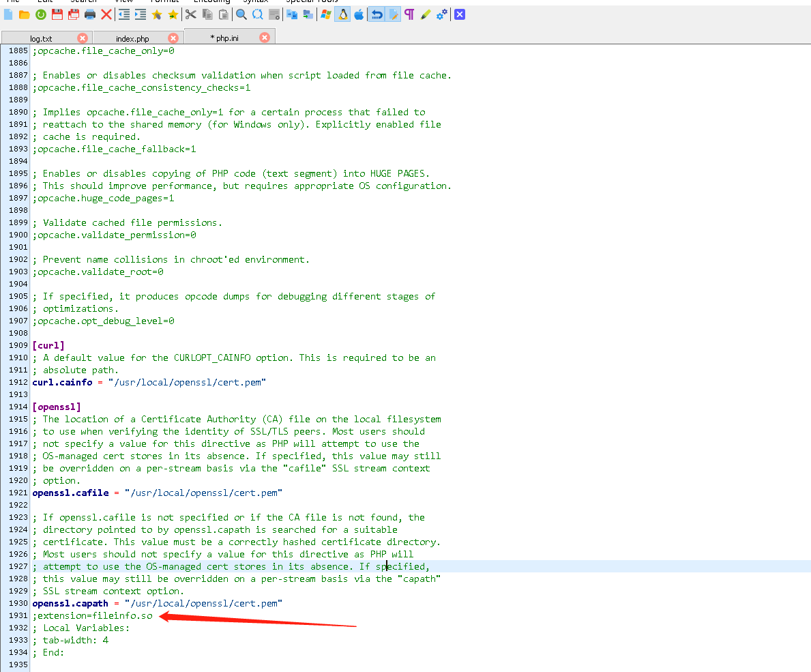811x672 pixels.
Task: Open the Syntax menu
Action: (x=256, y=2)
